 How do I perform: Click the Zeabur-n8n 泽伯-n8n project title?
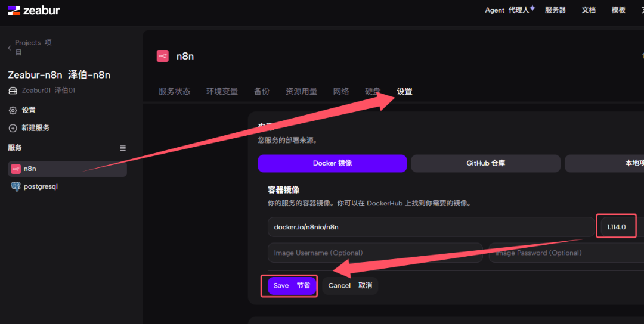pyautogui.click(x=59, y=75)
